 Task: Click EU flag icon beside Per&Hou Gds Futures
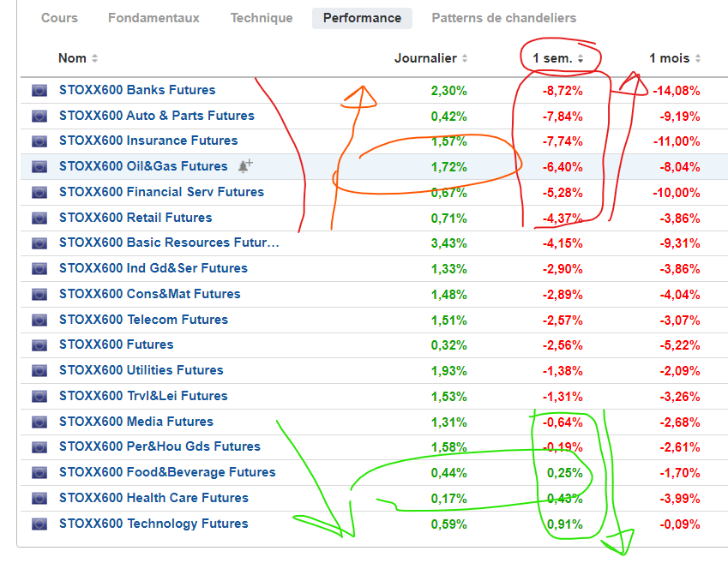(39, 447)
